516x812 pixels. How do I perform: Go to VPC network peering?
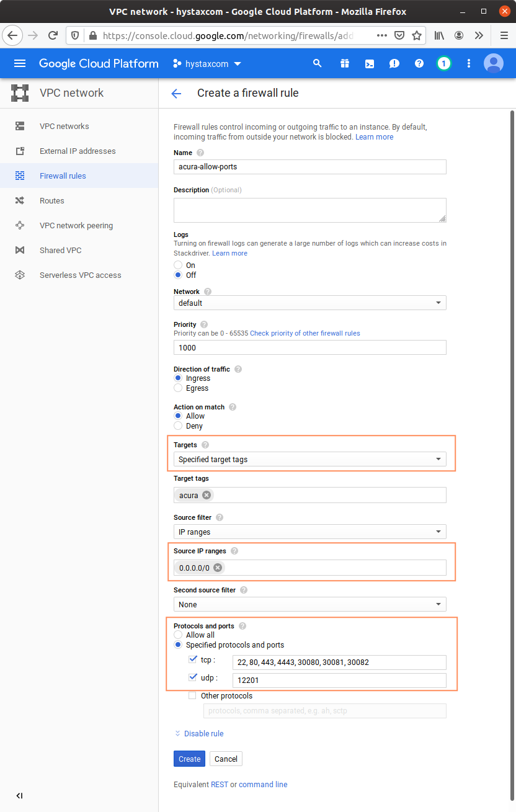pyautogui.click(x=76, y=226)
